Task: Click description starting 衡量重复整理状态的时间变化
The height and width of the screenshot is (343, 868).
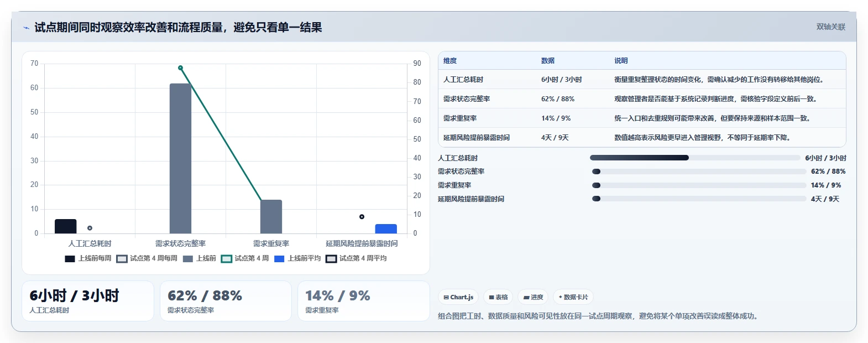Action: tap(720, 80)
